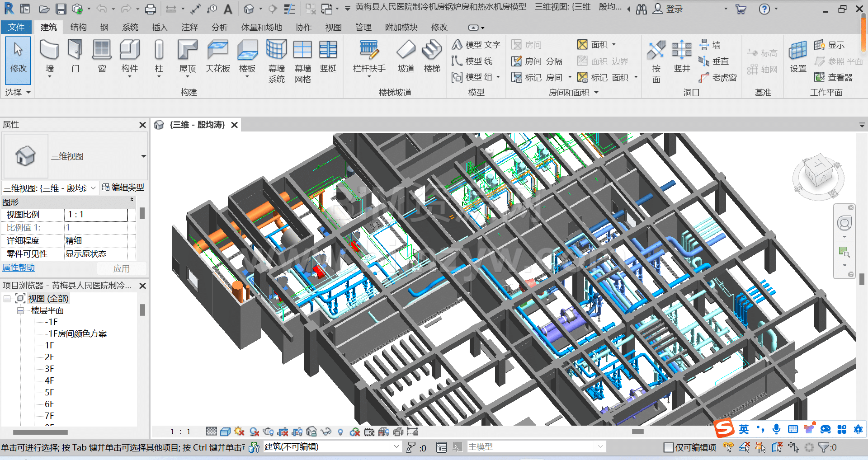Click the Edit Type (编辑类型) button

coord(123,187)
